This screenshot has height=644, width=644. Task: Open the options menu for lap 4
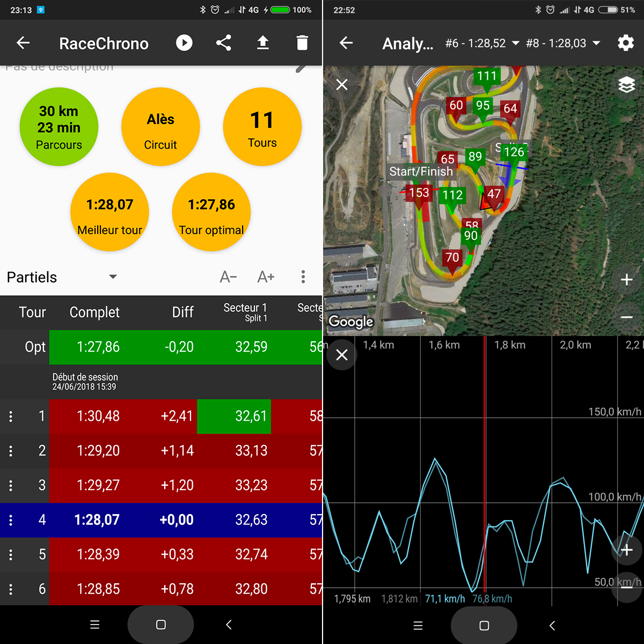point(11,520)
